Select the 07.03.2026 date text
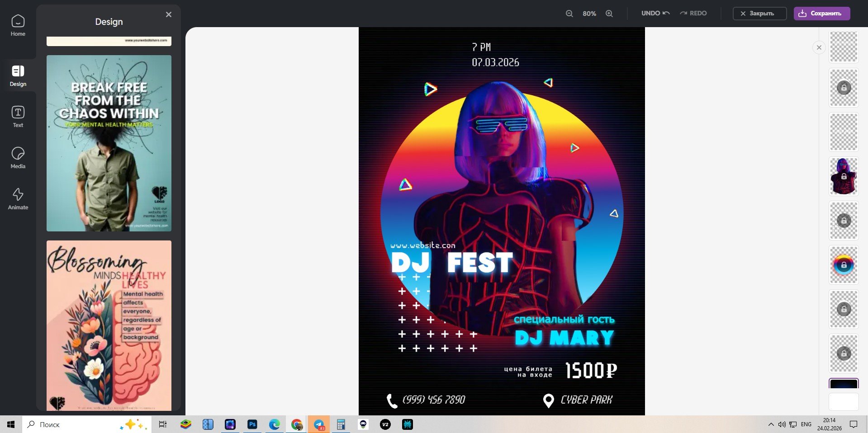Viewport: 868px width, 433px height. 495,62
